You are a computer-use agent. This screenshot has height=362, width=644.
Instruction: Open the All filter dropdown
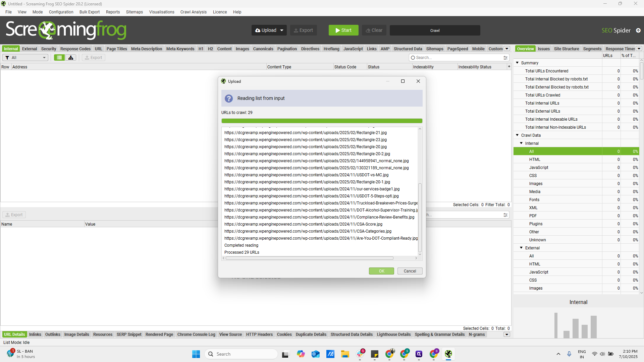pos(25,58)
